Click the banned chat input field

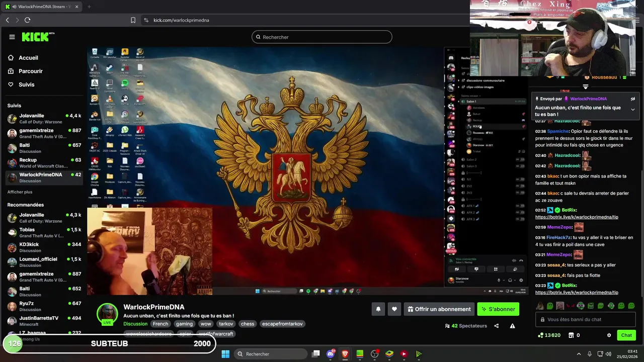[585, 319]
